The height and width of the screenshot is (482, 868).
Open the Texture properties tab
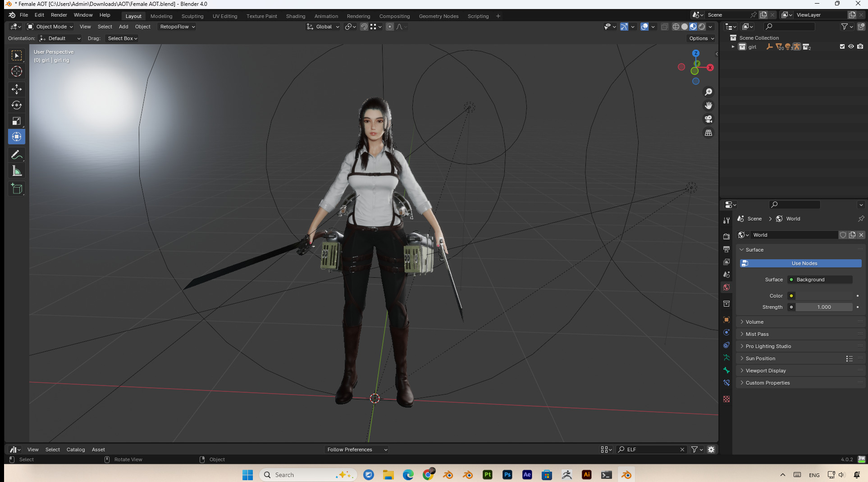pyautogui.click(x=726, y=399)
